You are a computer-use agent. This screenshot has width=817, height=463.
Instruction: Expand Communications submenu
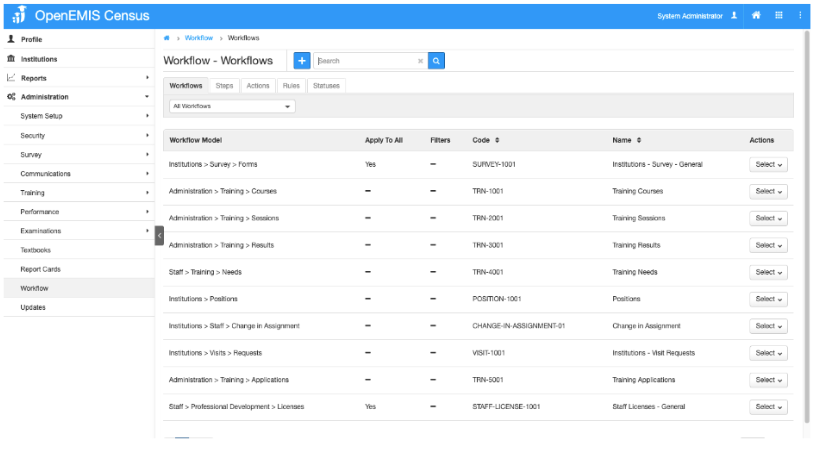(x=147, y=173)
